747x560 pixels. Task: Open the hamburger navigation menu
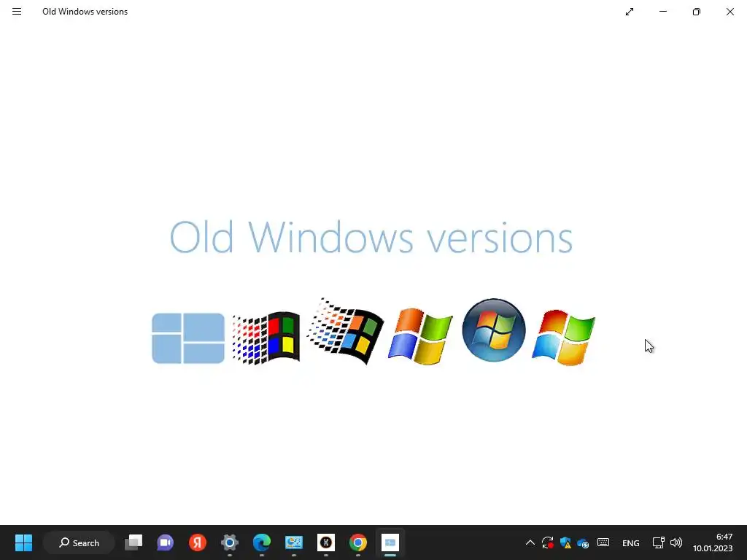tap(17, 12)
